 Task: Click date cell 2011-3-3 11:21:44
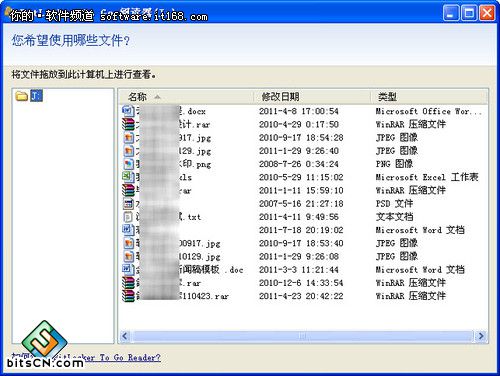click(x=299, y=270)
